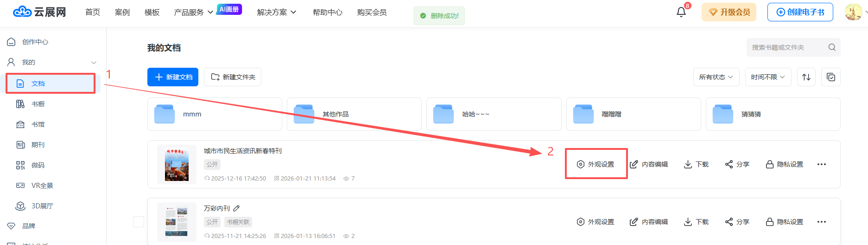Click the sort order arrows icon
The image size is (868, 245).
pos(806,77)
